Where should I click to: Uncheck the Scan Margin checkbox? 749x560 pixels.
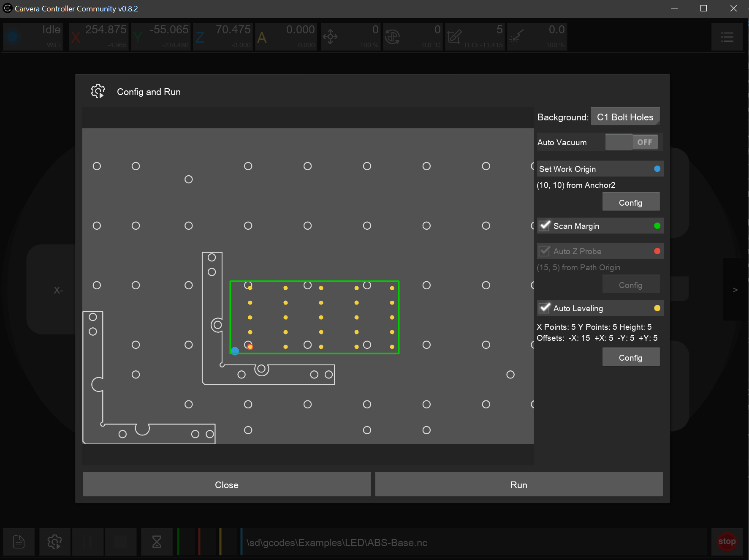point(545,226)
